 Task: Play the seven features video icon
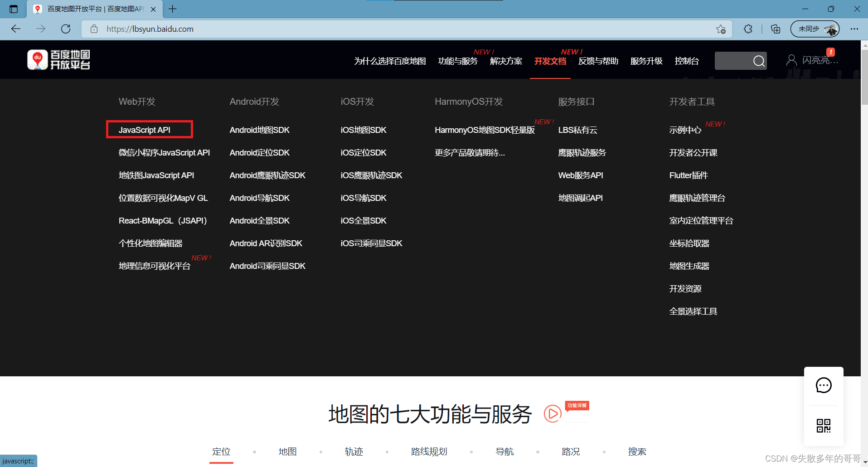coord(552,413)
